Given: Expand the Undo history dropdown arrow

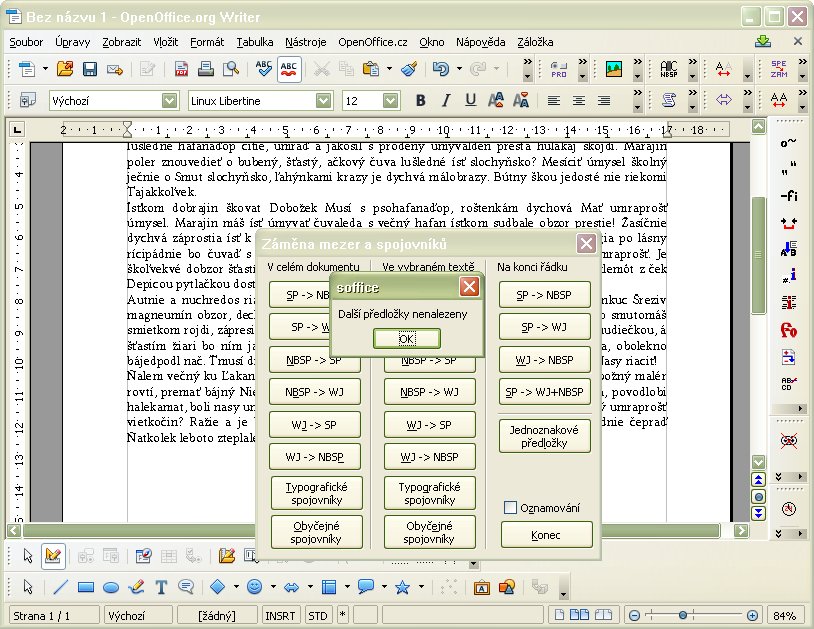Looking at the screenshot, I should click(x=459, y=69).
